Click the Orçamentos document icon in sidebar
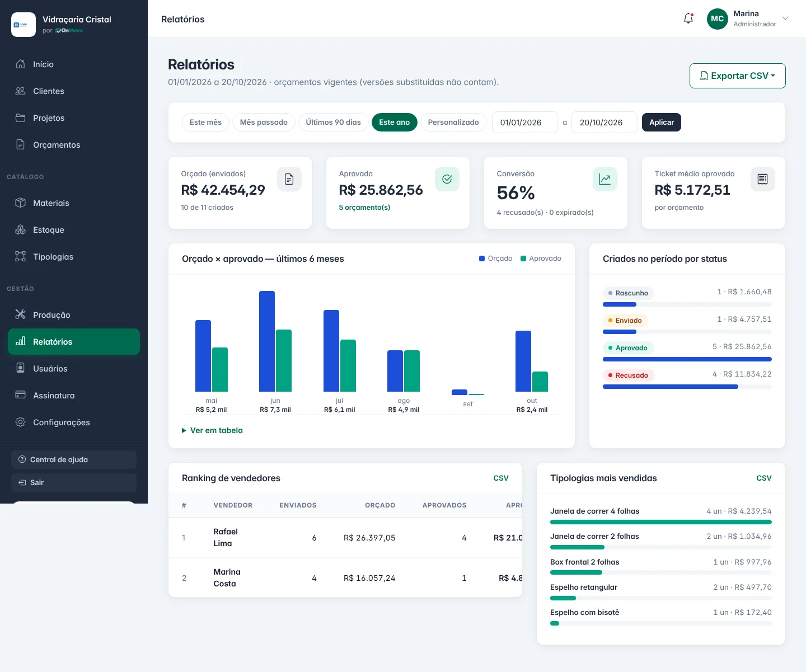This screenshot has height=672, width=806. coord(21,144)
